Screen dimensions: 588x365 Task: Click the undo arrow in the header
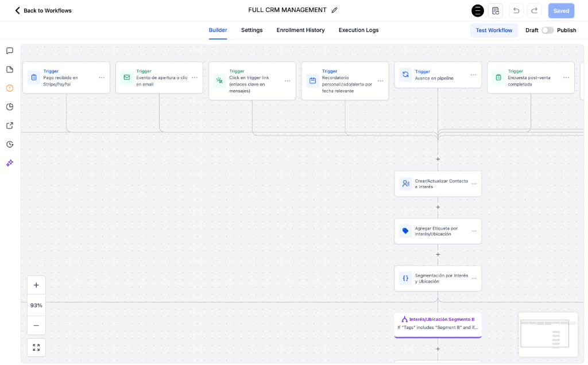516,10
